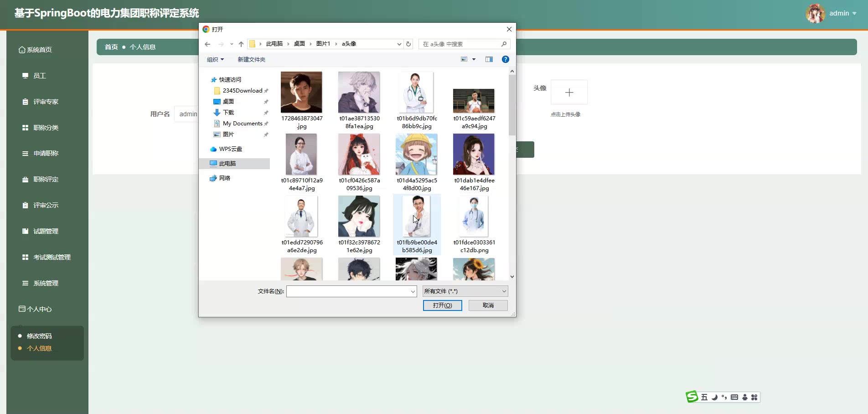Select 修改密码 submenu item
Screen dimensions: 868x414
(39, 336)
